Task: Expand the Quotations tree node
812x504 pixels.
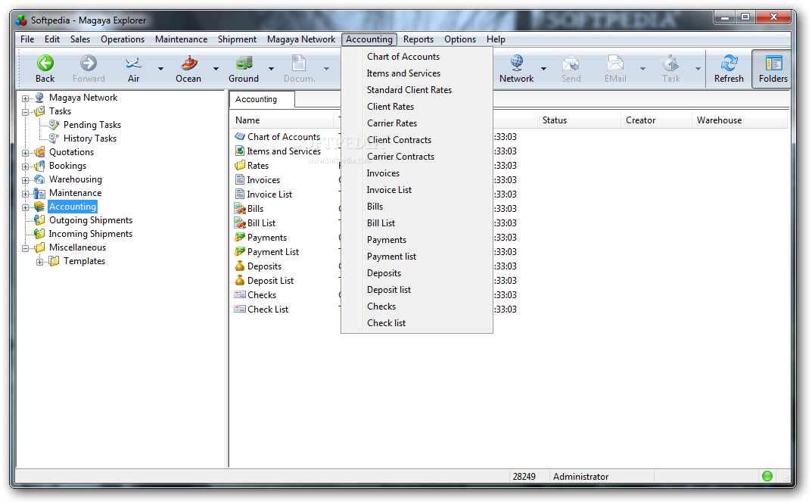Action: (25, 153)
